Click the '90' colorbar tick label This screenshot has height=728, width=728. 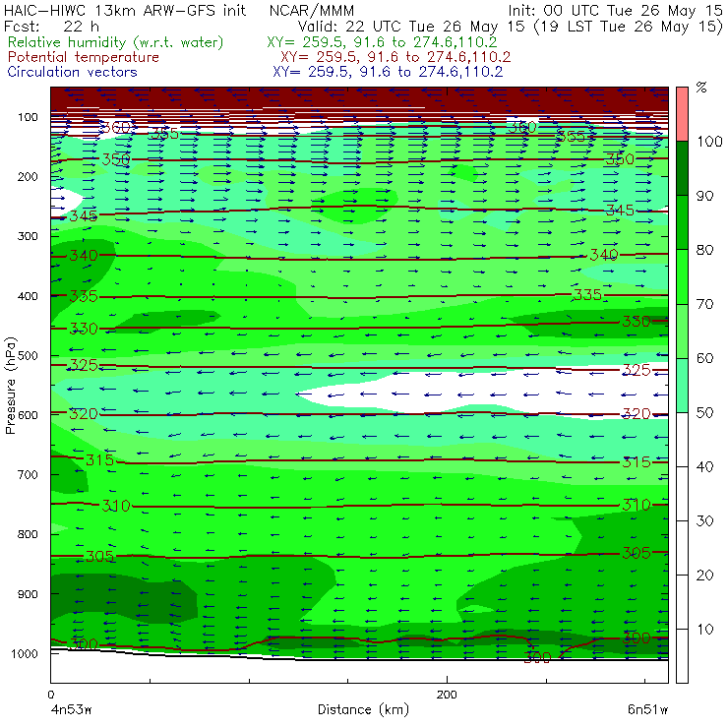click(x=704, y=196)
